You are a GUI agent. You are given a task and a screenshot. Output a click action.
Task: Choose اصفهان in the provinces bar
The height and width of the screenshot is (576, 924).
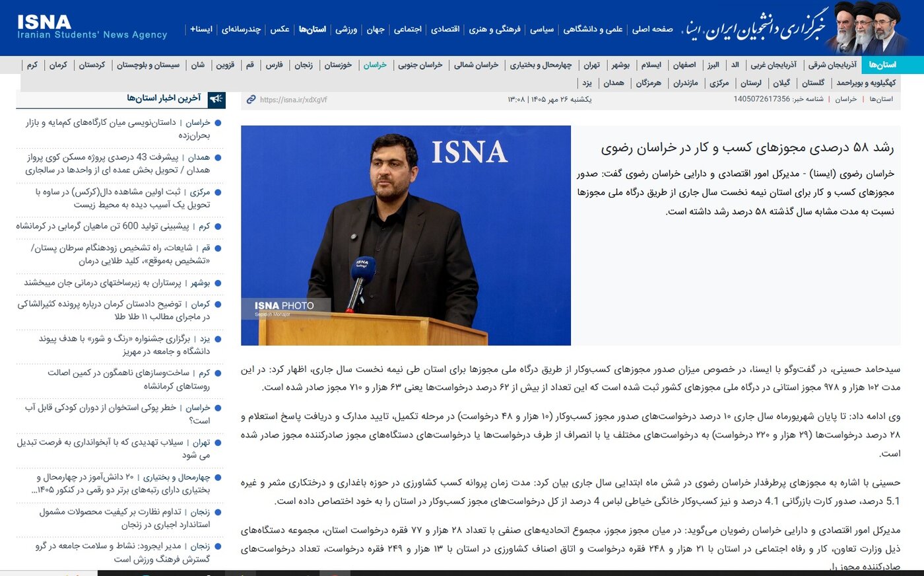(x=684, y=65)
